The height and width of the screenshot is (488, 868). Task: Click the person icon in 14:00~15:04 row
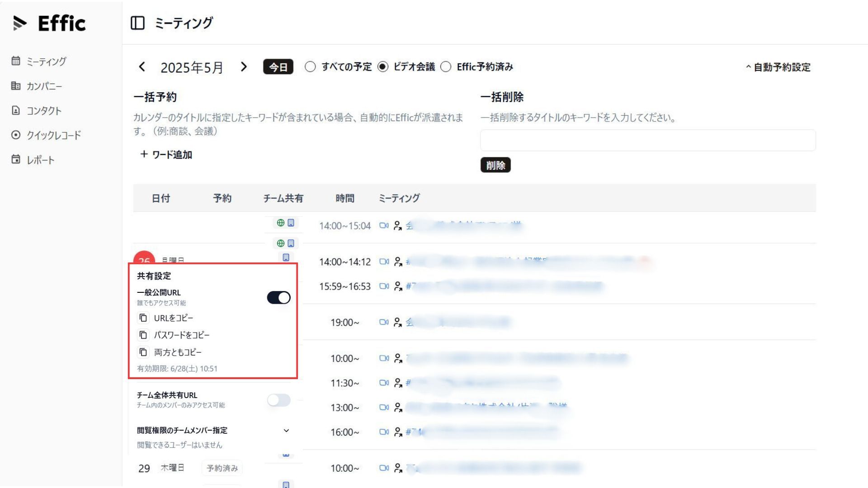tap(398, 225)
